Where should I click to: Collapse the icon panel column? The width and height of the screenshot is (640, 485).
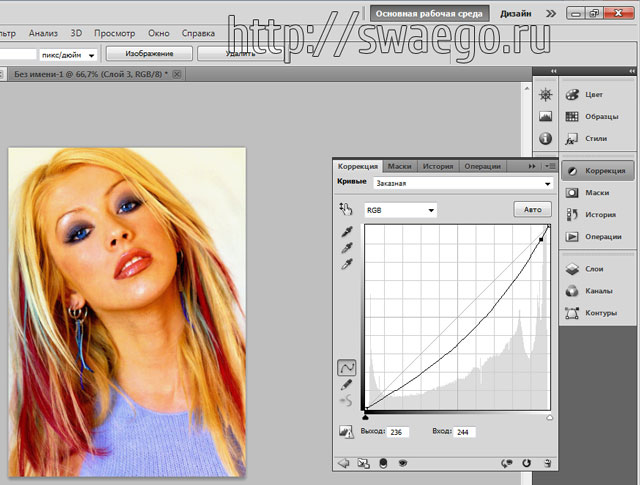[x=553, y=71]
